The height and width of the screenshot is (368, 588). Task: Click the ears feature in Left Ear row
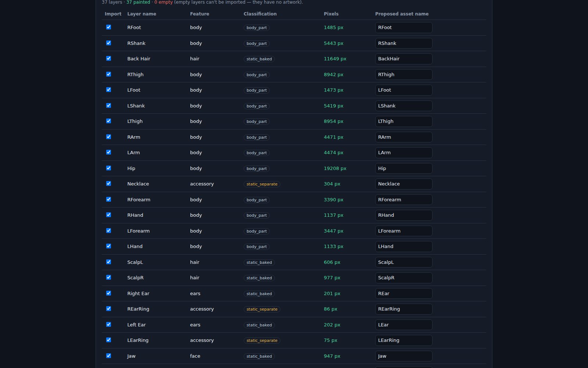pos(195,325)
